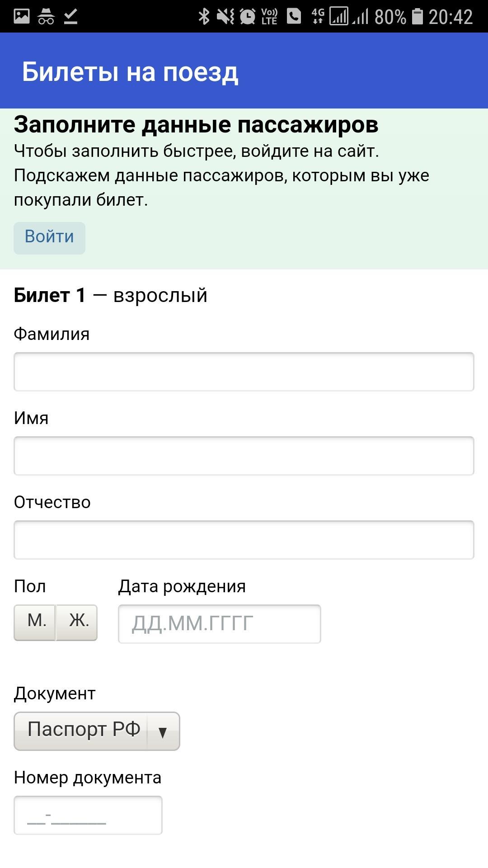Viewport: 488px width, 868px height.
Task: Select male gender with the М. toggle
Action: (x=35, y=622)
